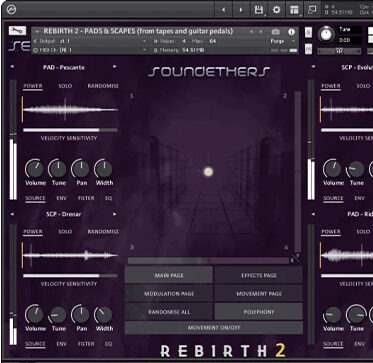Toggle SOLO on PAD - Rid layer
The height and width of the screenshot is (363, 373).
(363, 232)
